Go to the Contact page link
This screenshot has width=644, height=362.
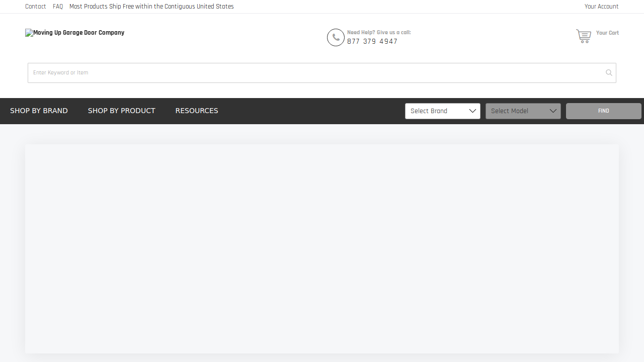click(x=35, y=7)
